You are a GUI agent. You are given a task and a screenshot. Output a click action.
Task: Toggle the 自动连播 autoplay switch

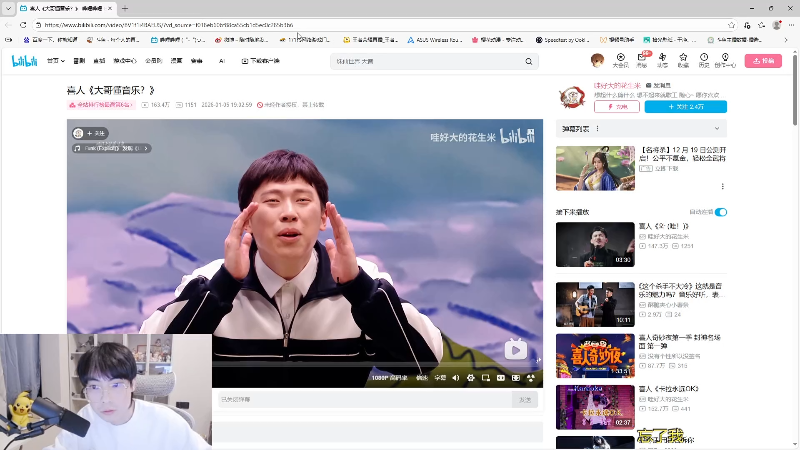[721, 212]
